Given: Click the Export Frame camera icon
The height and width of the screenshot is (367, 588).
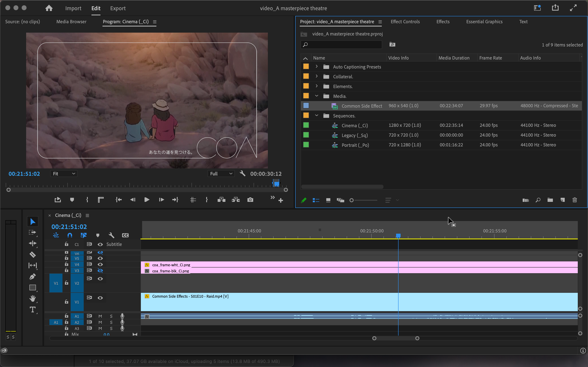Looking at the screenshot, I should [250, 200].
